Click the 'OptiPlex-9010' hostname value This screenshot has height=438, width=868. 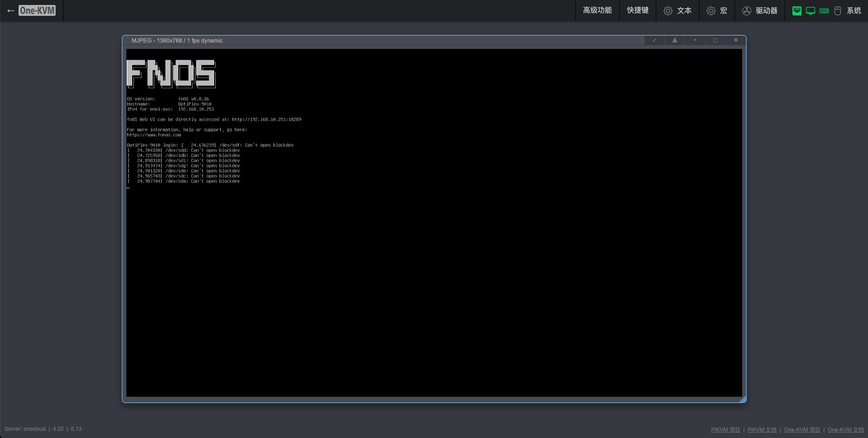[194, 104]
